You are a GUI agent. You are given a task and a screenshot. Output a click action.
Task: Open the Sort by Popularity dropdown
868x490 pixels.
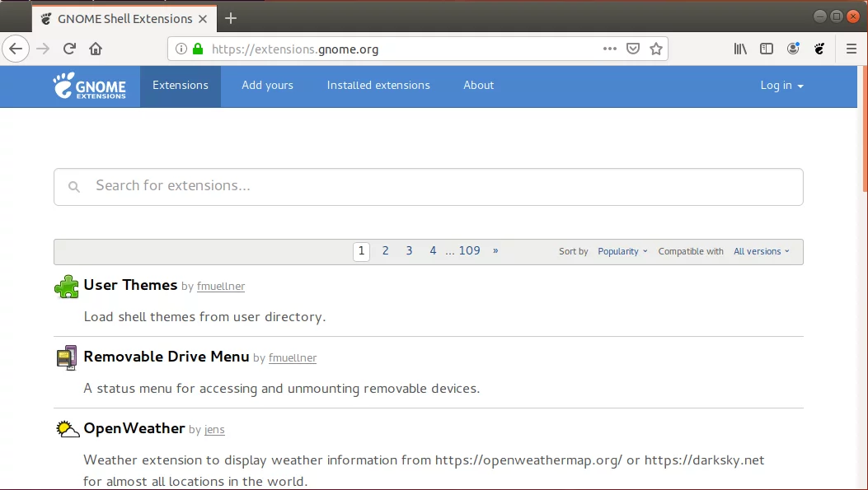pyautogui.click(x=622, y=251)
